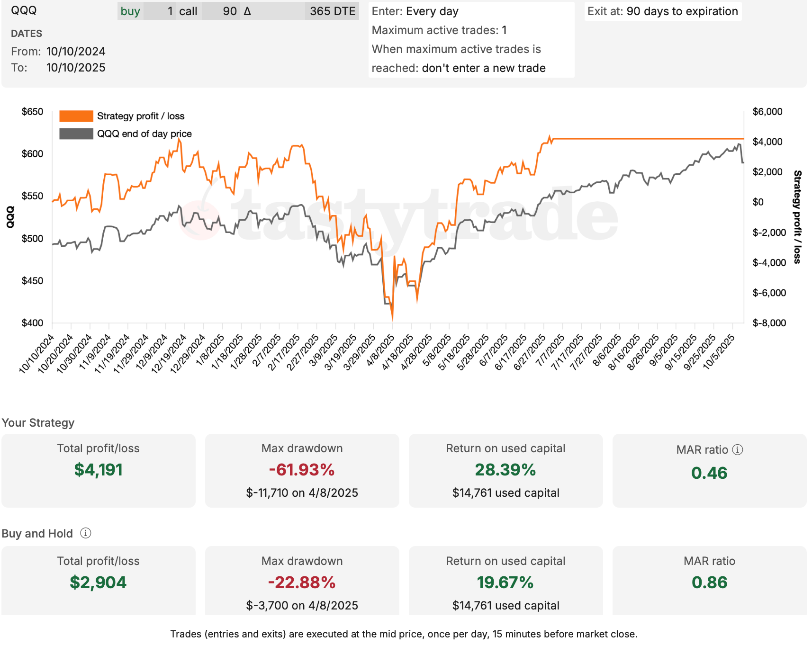The height and width of the screenshot is (645, 812).
Task: Click the QQQ ticker symbol label
Action: click(x=24, y=10)
